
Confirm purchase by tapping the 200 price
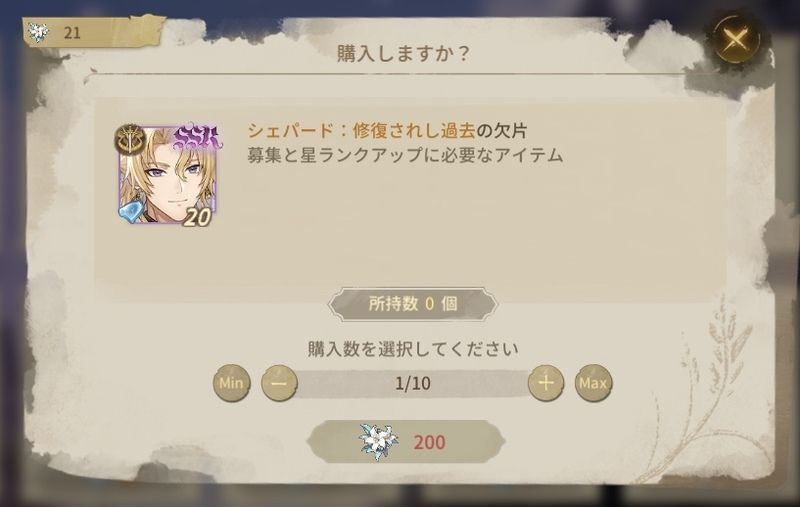430,442
